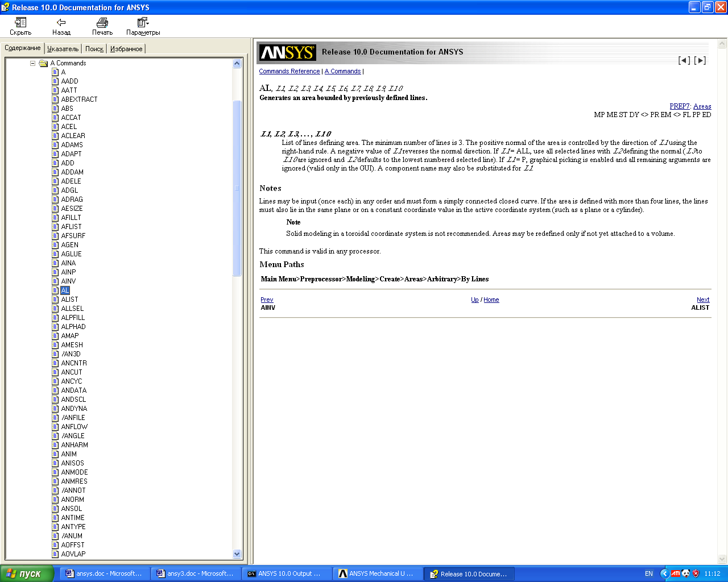Click the Home navigation link
The image size is (728, 582).
click(491, 300)
